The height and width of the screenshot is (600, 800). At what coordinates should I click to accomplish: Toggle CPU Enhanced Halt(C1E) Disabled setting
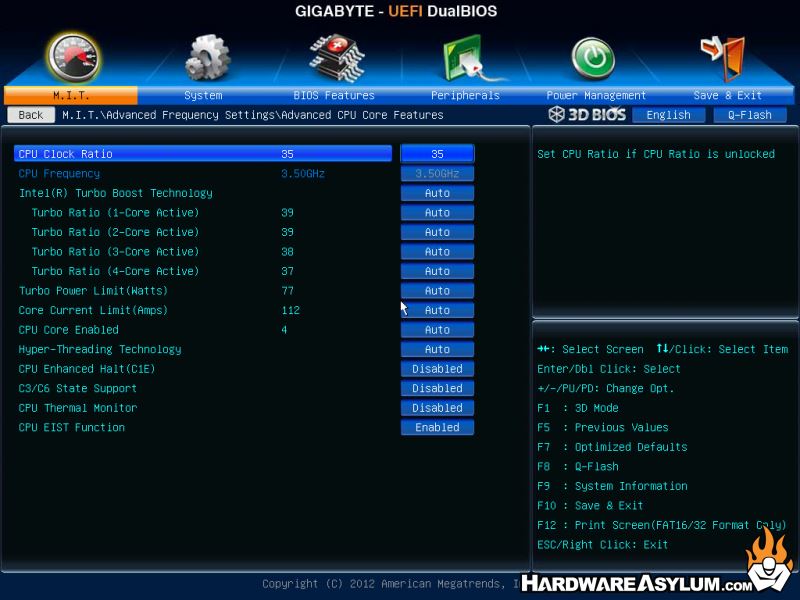(437, 368)
